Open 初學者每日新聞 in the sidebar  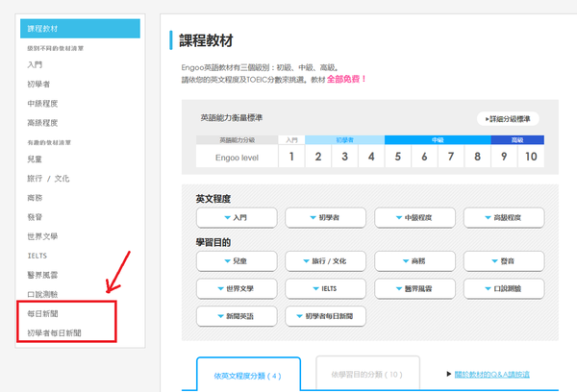54,331
